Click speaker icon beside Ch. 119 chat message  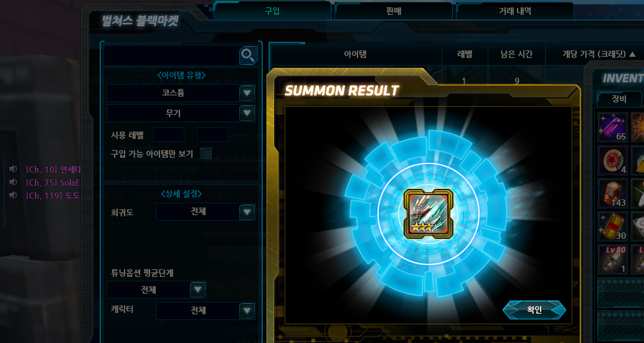click(x=13, y=195)
